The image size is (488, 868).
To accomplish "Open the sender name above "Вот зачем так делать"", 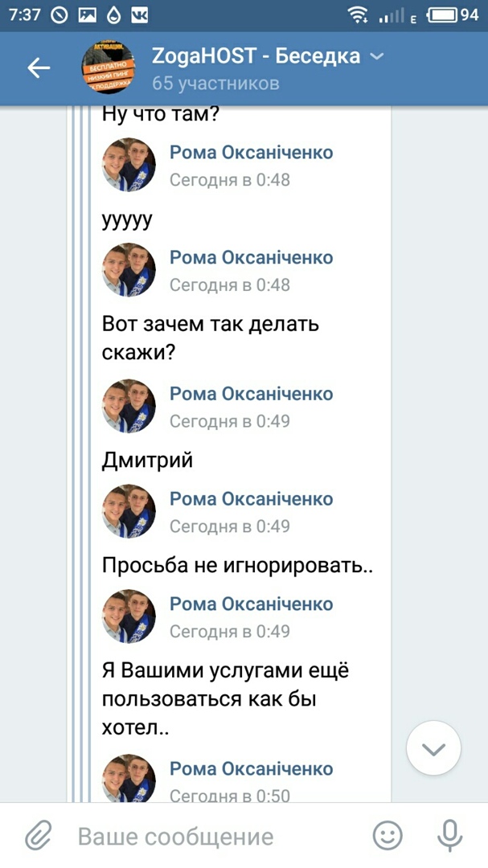I will pos(251,258).
